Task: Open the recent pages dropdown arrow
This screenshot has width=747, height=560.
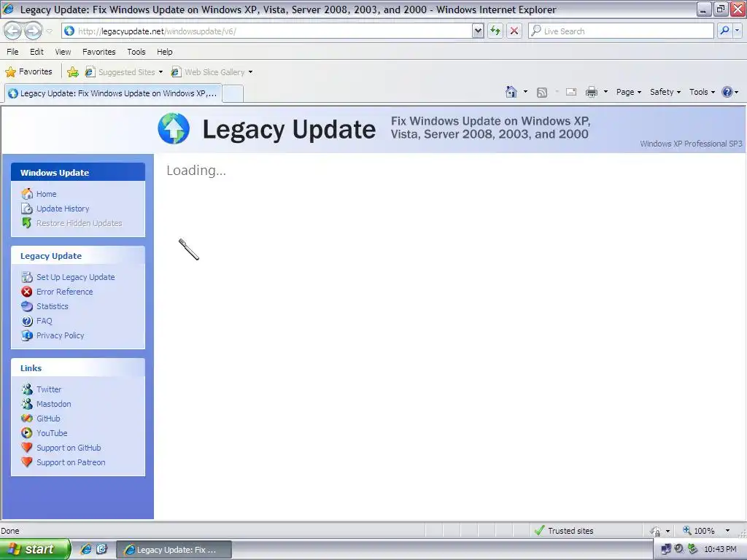Action: click(x=49, y=31)
